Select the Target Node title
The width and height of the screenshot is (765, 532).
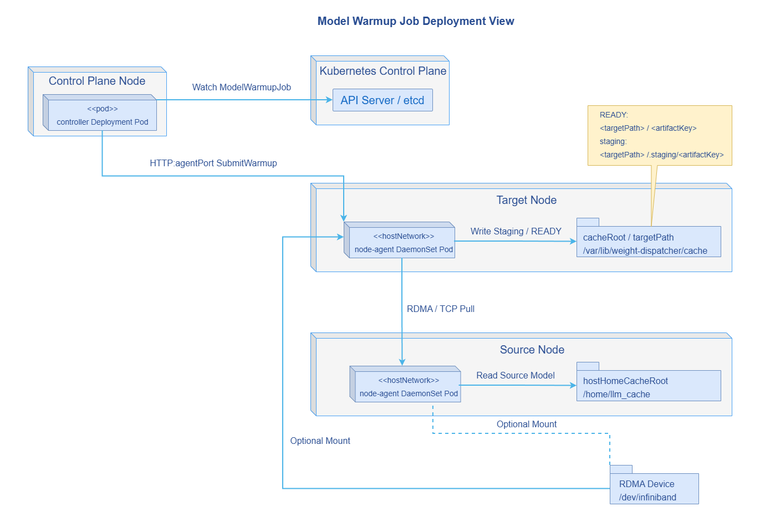527,200
